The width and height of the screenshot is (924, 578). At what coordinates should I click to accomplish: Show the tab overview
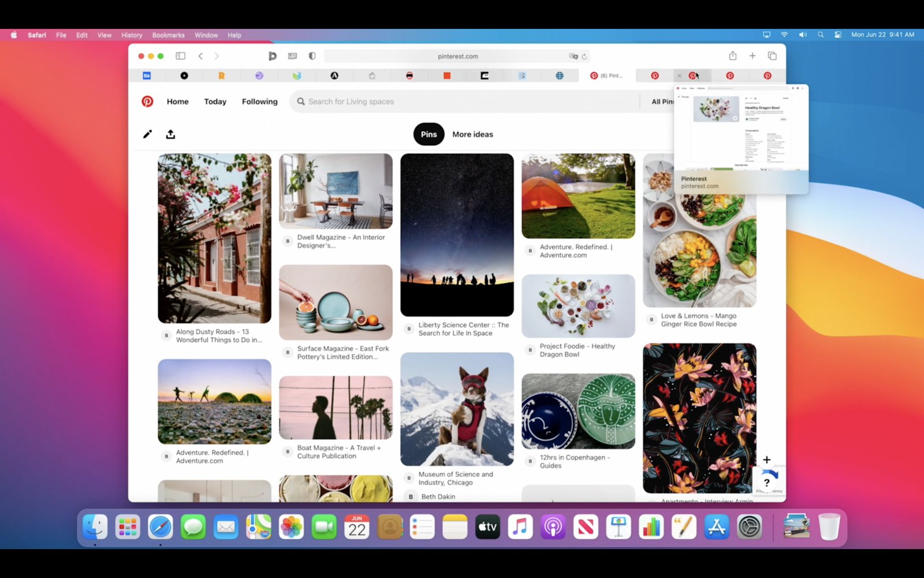click(772, 55)
